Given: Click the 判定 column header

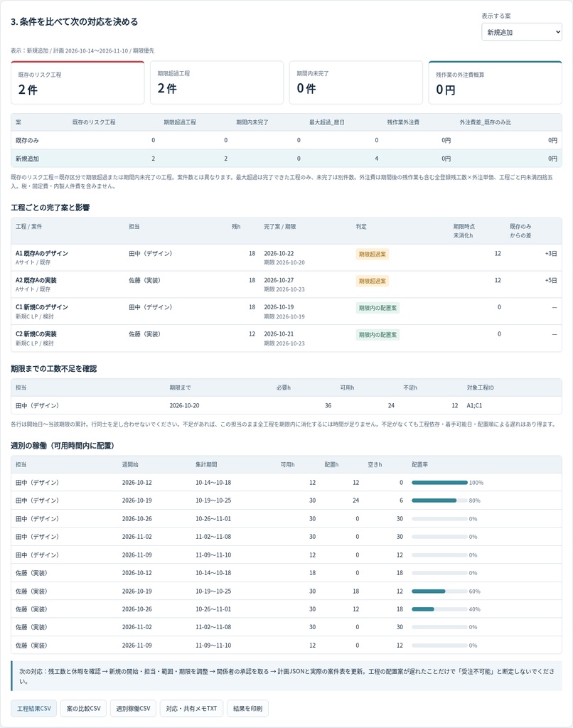Looking at the screenshot, I should coord(361,227).
